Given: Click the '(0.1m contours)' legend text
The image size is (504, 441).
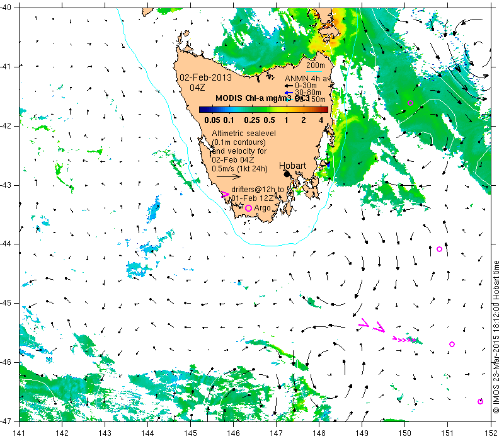Looking at the screenshot, I should point(239,142).
